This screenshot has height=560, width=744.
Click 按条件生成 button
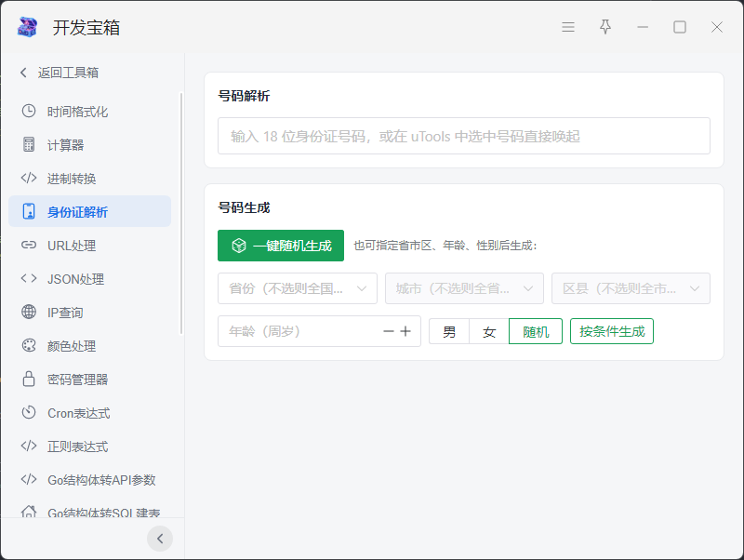coord(612,331)
